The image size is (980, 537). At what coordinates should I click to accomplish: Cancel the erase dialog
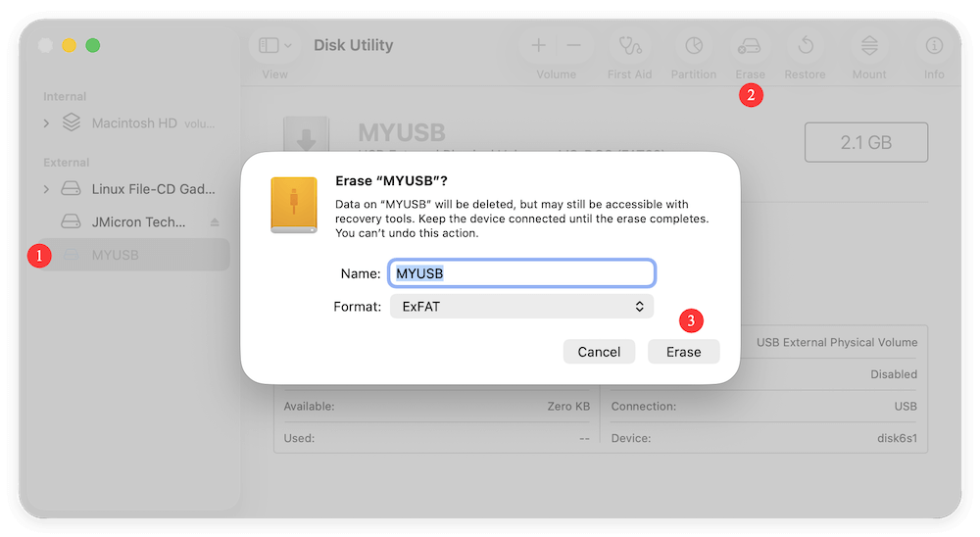pos(599,352)
